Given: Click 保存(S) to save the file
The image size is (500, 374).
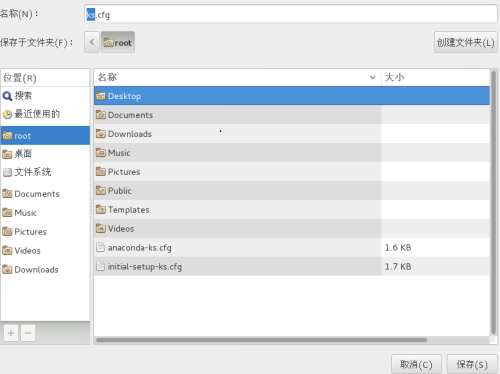Looking at the screenshot, I should tap(472, 364).
